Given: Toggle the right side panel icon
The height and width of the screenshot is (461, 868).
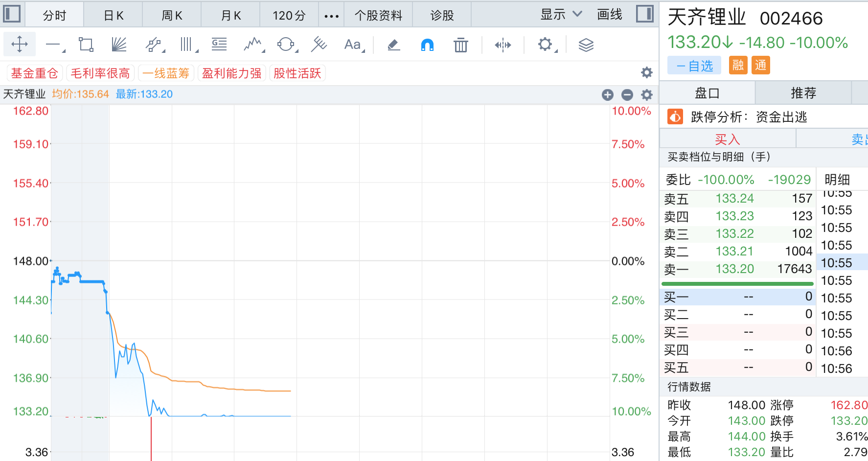Looking at the screenshot, I should 645,14.
